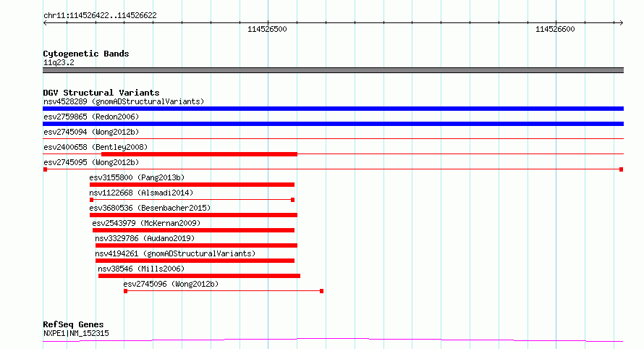This screenshot has height=349, width=644.
Task: Select the DGV Structural Variants track title
Action: (x=101, y=93)
